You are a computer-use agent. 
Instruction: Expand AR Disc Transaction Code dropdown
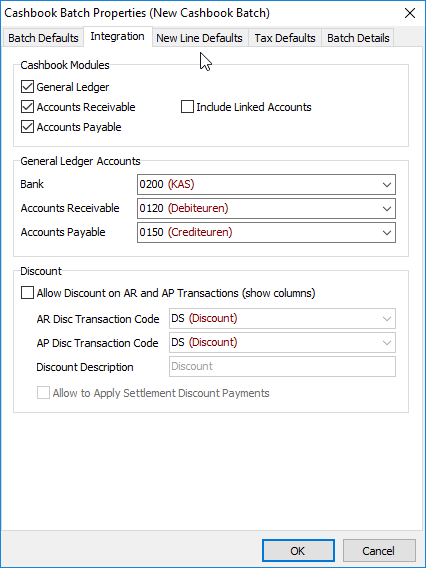(387, 319)
